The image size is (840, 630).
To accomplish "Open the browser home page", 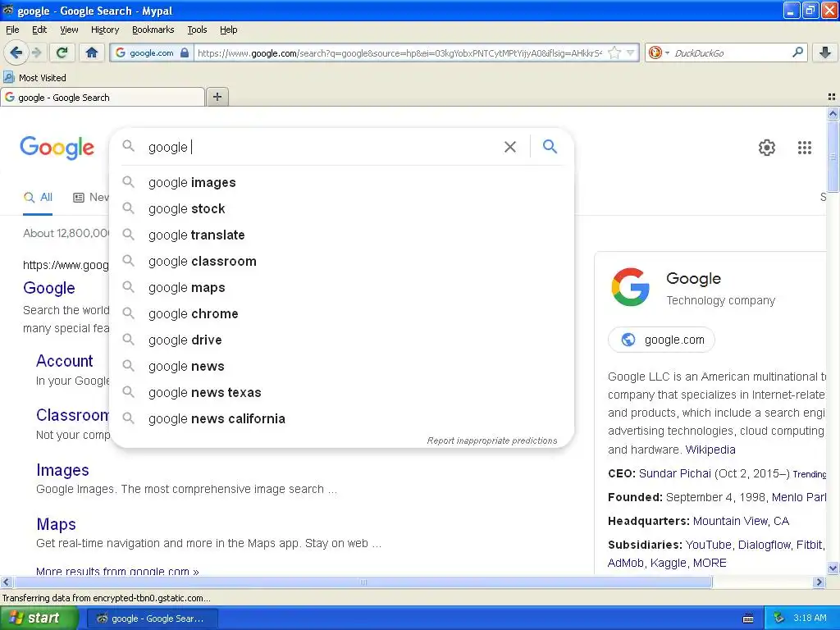I will (x=92, y=52).
